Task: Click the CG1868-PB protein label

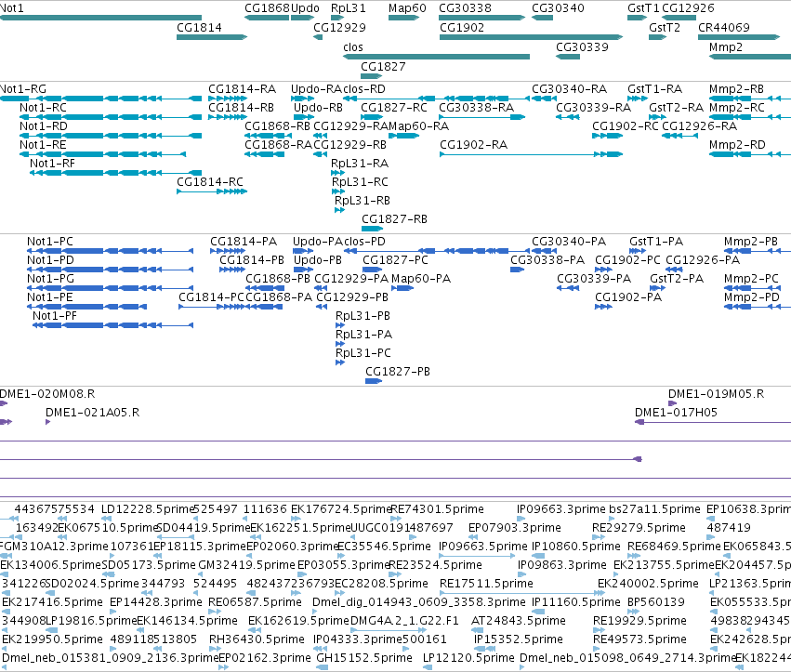Action: [x=278, y=279]
